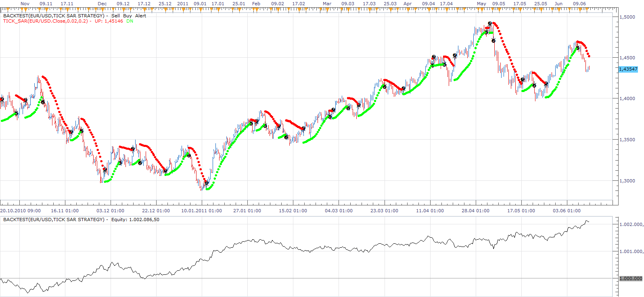Click the 1,3000 level on the price axis
This screenshot has width=644, height=297.
[x=627, y=181]
